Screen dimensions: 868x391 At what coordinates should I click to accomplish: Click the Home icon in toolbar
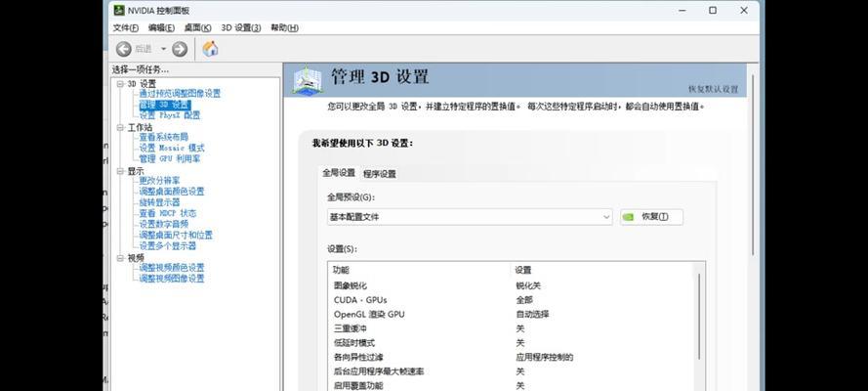pyautogui.click(x=210, y=49)
